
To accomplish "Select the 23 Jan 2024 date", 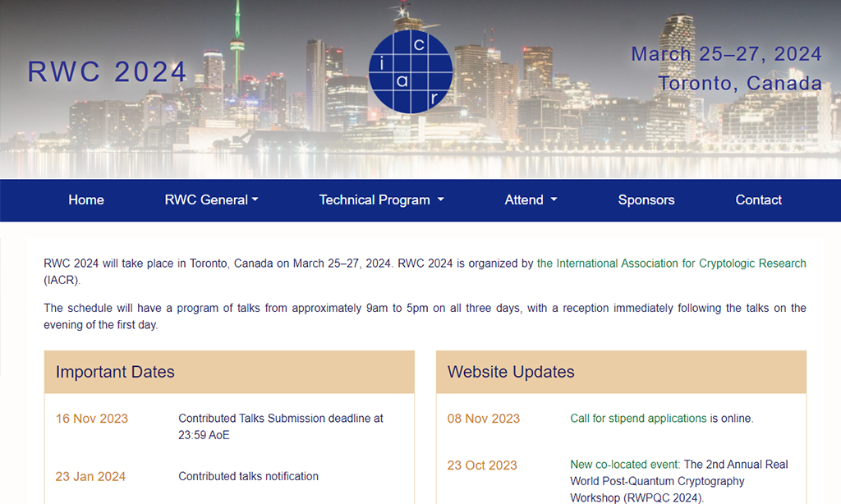I will pyautogui.click(x=90, y=477).
